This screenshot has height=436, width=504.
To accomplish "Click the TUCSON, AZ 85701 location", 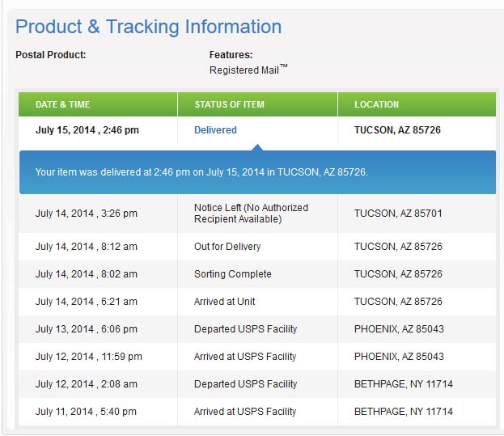I will [x=398, y=214].
